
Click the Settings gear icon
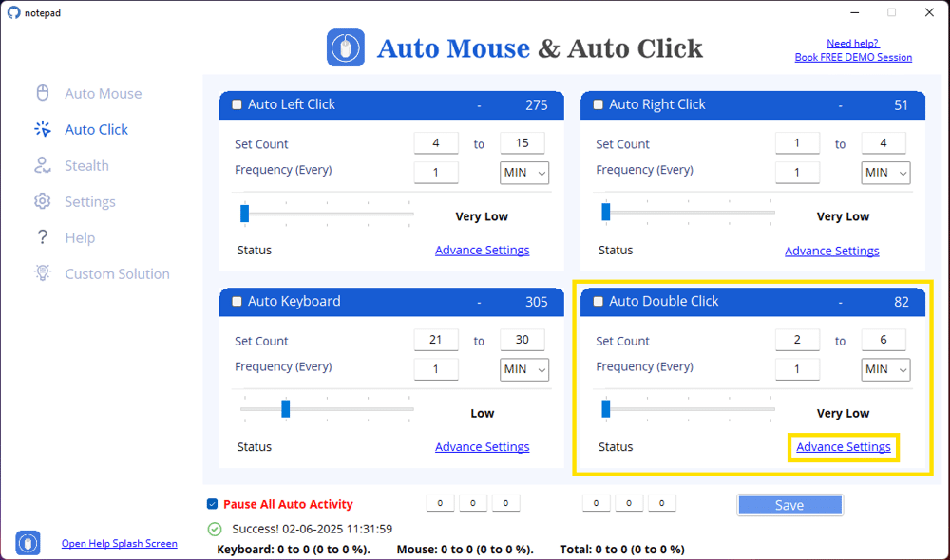tap(42, 201)
